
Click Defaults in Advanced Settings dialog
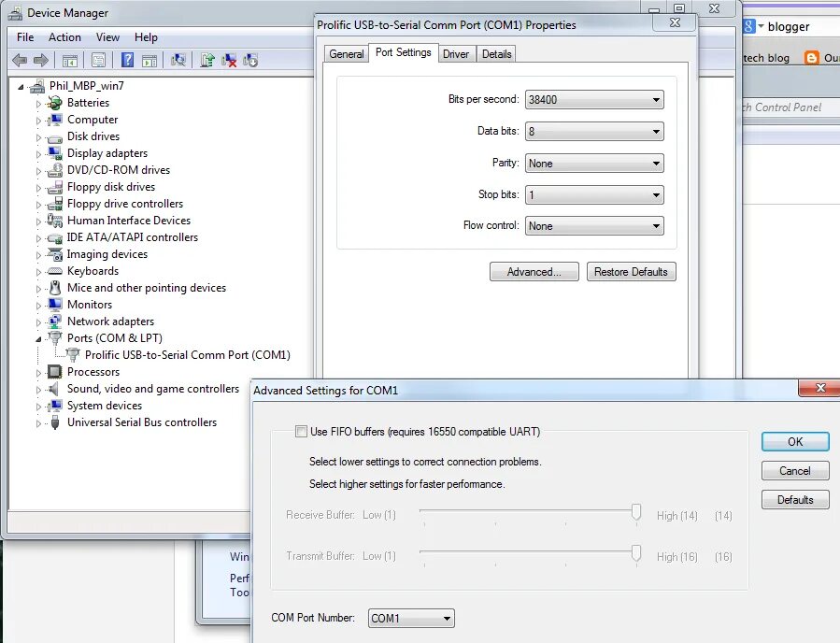(x=795, y=500)
